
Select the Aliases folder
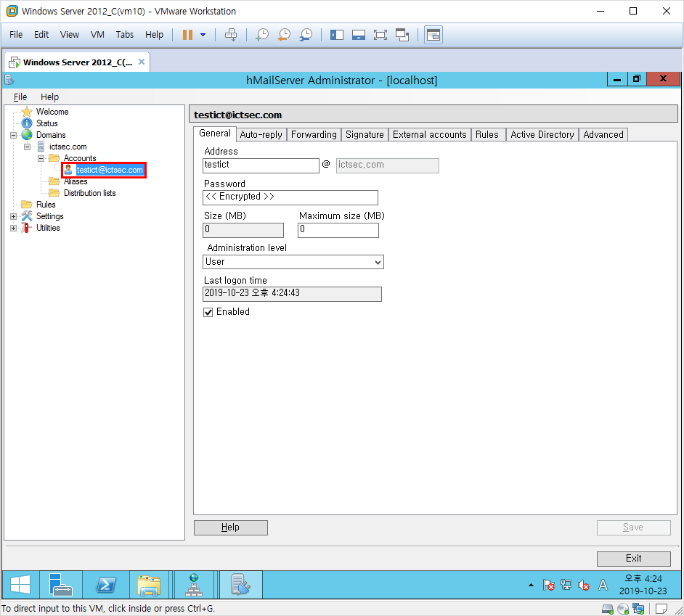(x=76, y=181)
